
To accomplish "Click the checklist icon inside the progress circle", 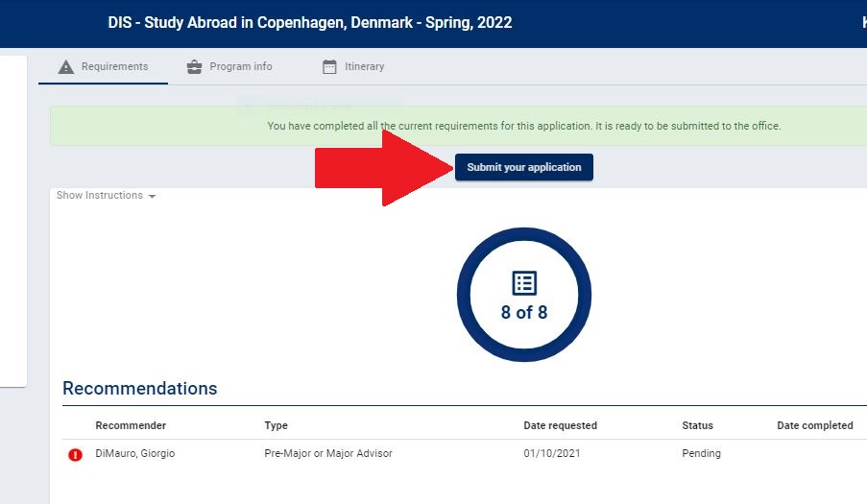I will (524, 282).
